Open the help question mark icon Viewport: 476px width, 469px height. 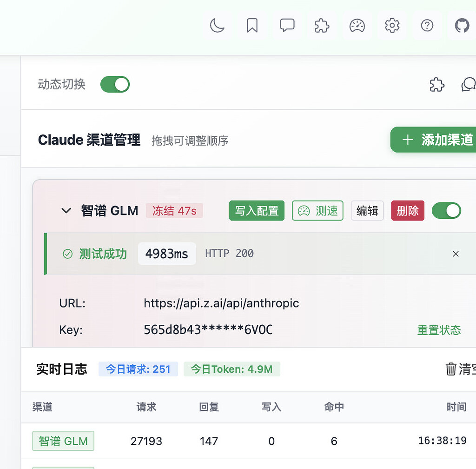point(427,26)
